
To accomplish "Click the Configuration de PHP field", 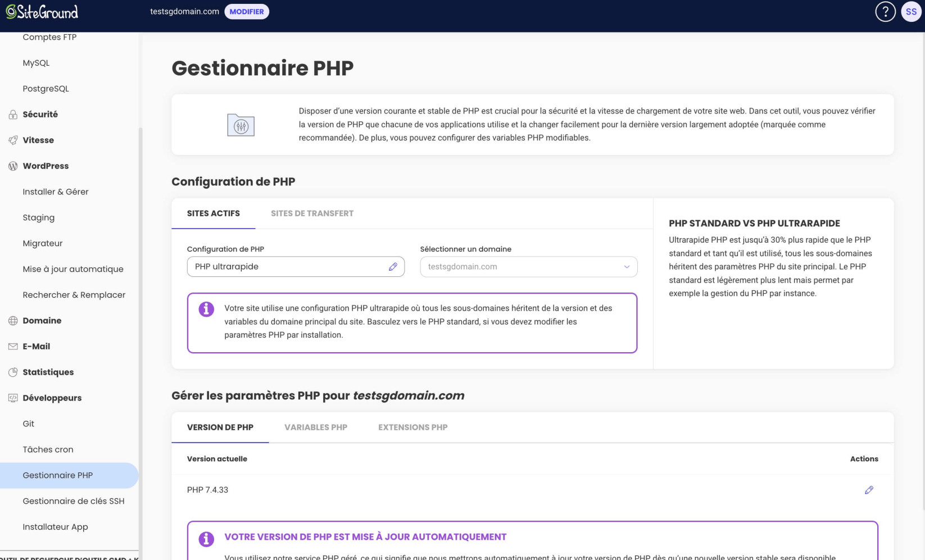I will (x=296, y=267).
